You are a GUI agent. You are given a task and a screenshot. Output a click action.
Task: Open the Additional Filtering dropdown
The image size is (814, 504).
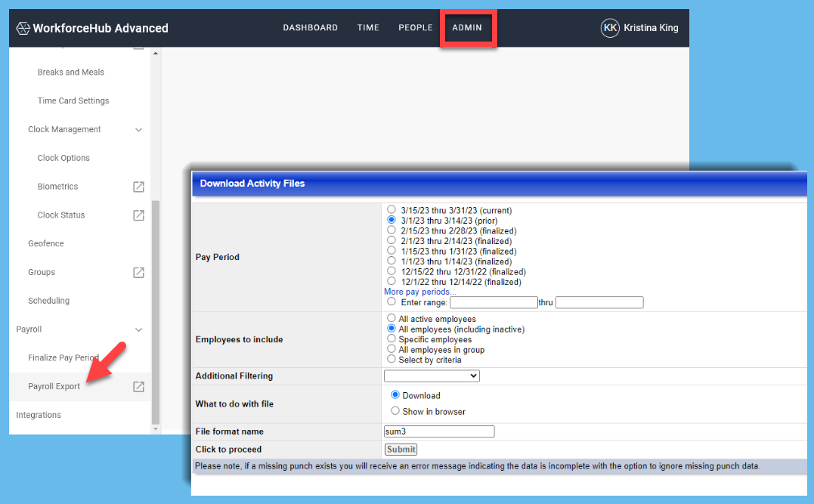[432, 376]
